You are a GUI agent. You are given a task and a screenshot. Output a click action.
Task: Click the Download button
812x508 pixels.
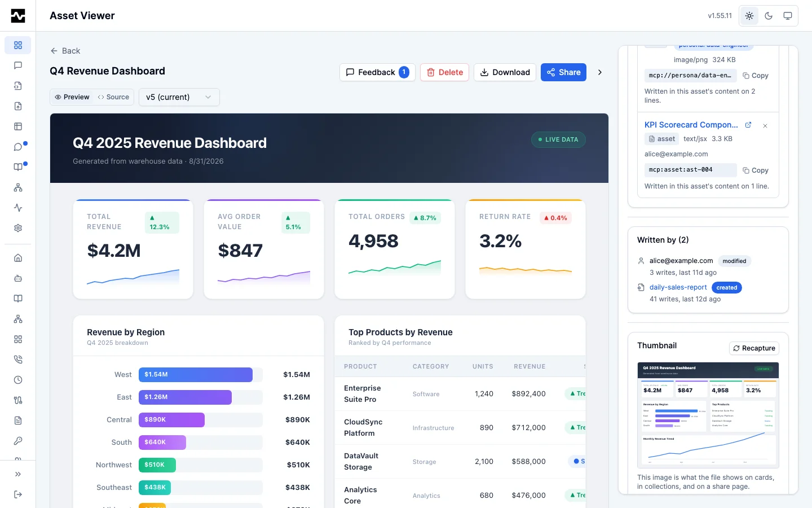click(505, 72)
